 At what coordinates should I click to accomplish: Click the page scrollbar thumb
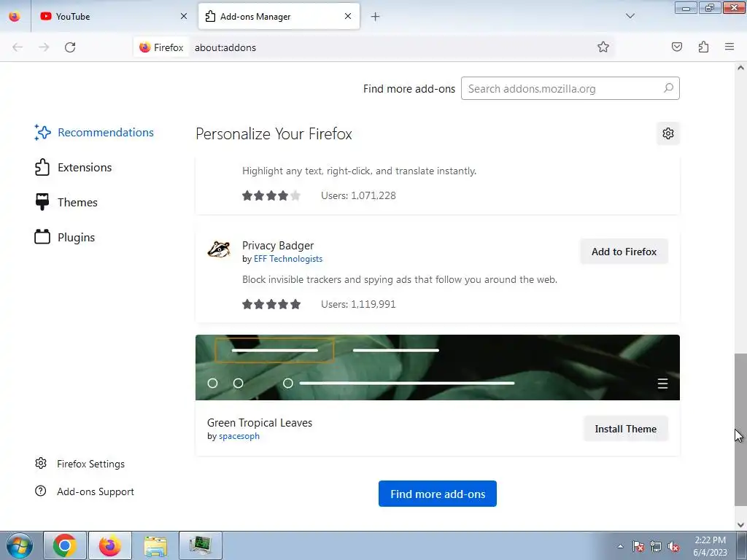pyautogui.click(x=740, y=429)
